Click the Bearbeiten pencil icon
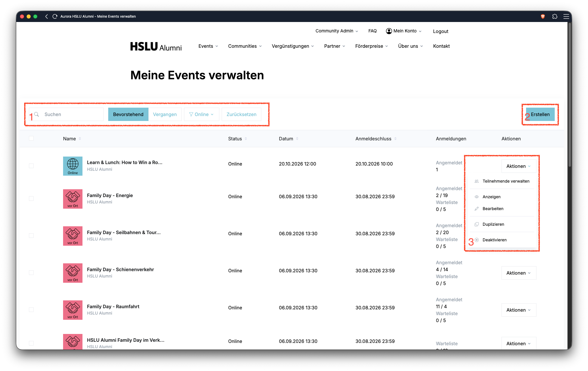This screenshot has width=588, height=371. (477, 209)
